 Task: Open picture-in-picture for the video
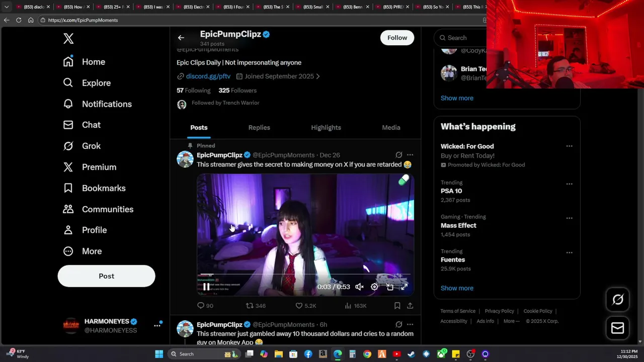[x=390, y=287]
